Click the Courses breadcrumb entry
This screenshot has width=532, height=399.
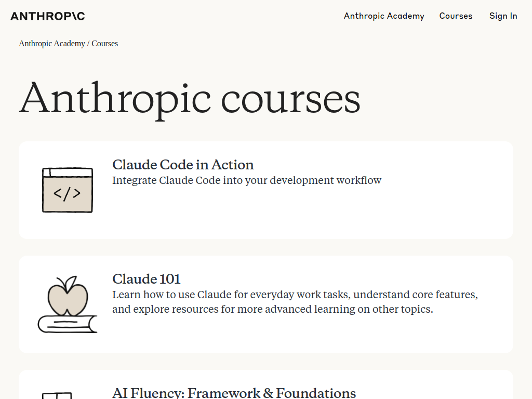(x=104, y=44)
